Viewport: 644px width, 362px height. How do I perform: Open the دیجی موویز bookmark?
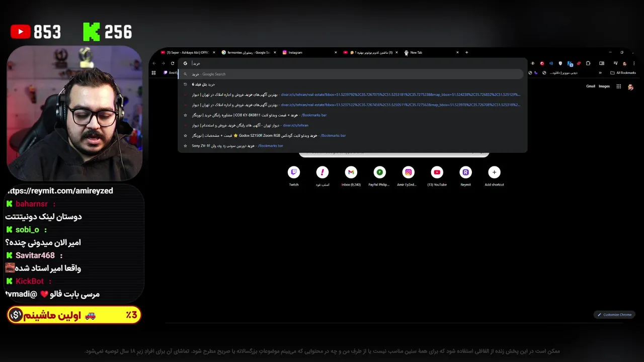(560, 73)
